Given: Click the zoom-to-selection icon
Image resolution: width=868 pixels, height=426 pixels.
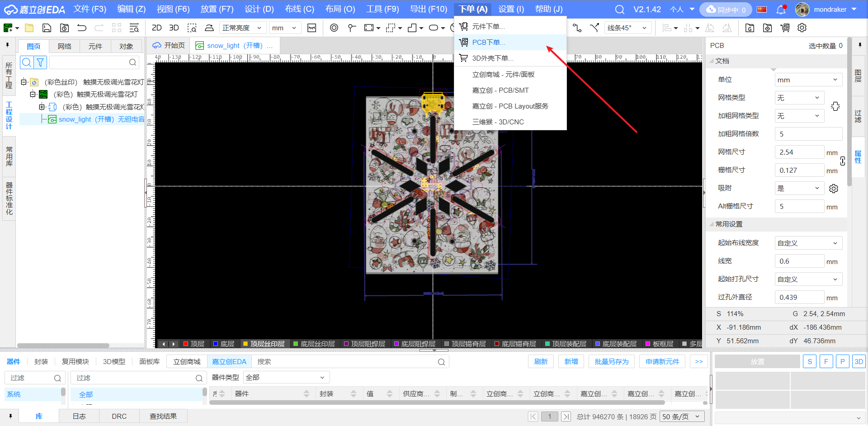Looking at the screenshot, I should [192, 28].
